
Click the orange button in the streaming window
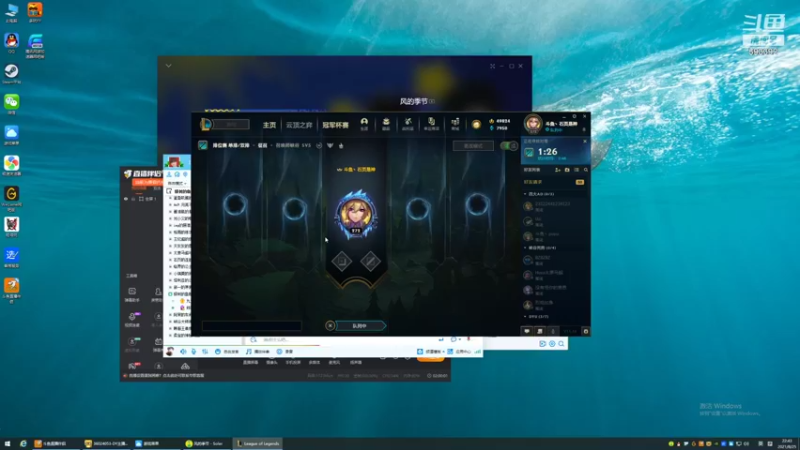(431, 358)
